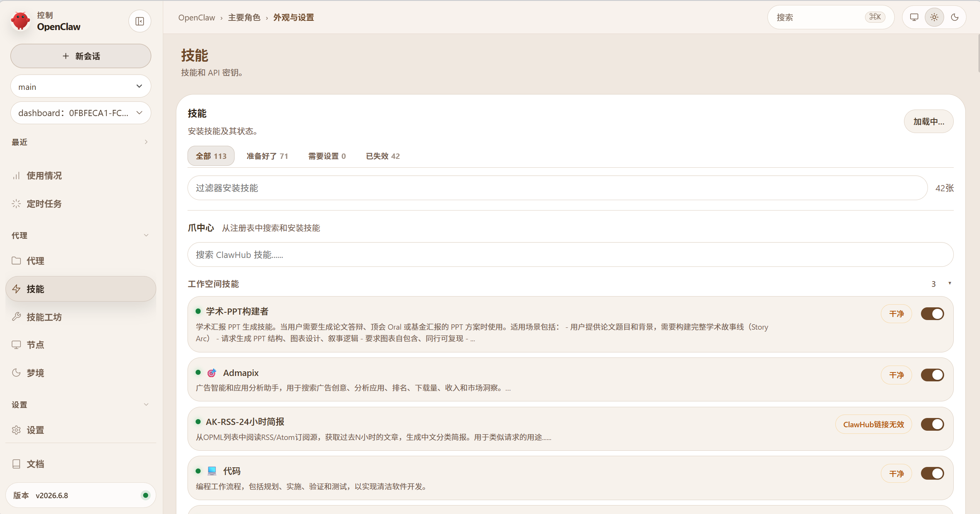The image size is (980, 514).
Task: Click the OpenClaw red mascot logo
Action: pyautogui.click(x=20, y=21)
